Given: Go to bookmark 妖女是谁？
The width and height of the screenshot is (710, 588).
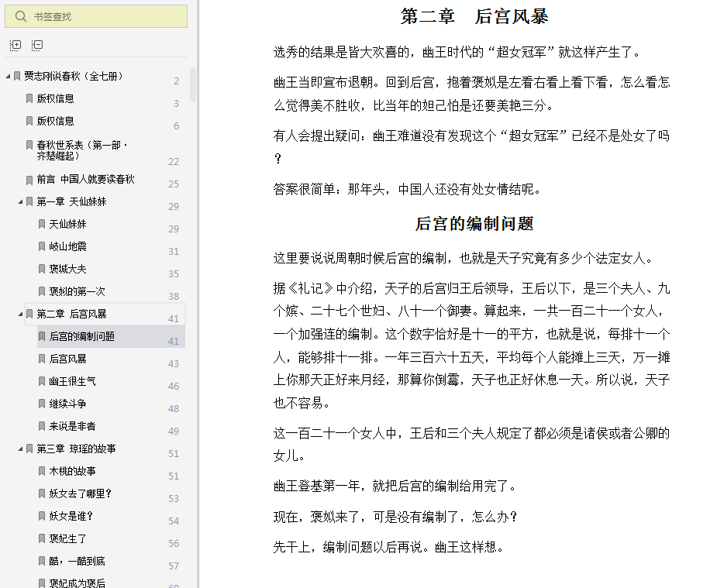Looking at the screenshot, I should [x=71, y=516].
